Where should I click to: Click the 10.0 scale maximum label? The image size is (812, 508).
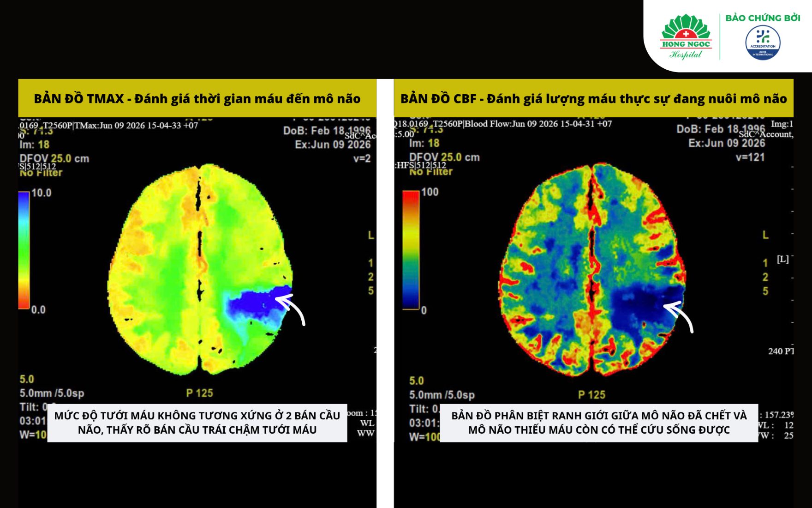pos(41,193)
